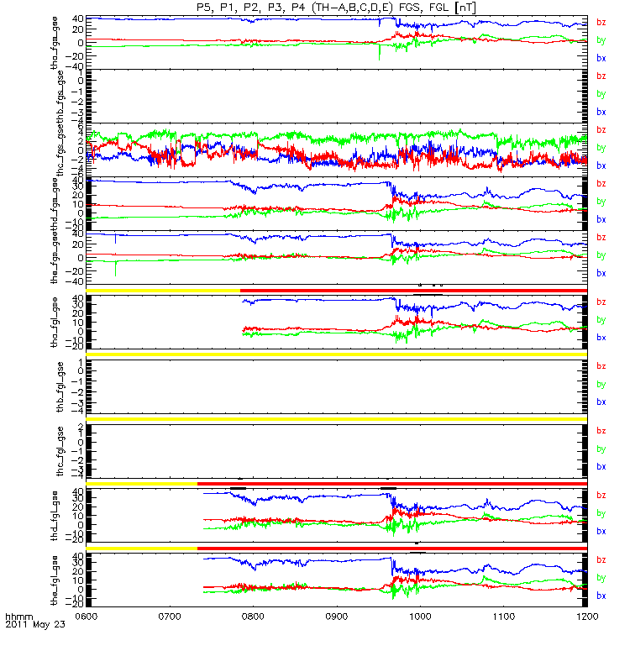The height and width of the screenshot is (672, 630).
Task: Click the bx legend of the_fgs_gse panel
Action: (x=601, y=274)
